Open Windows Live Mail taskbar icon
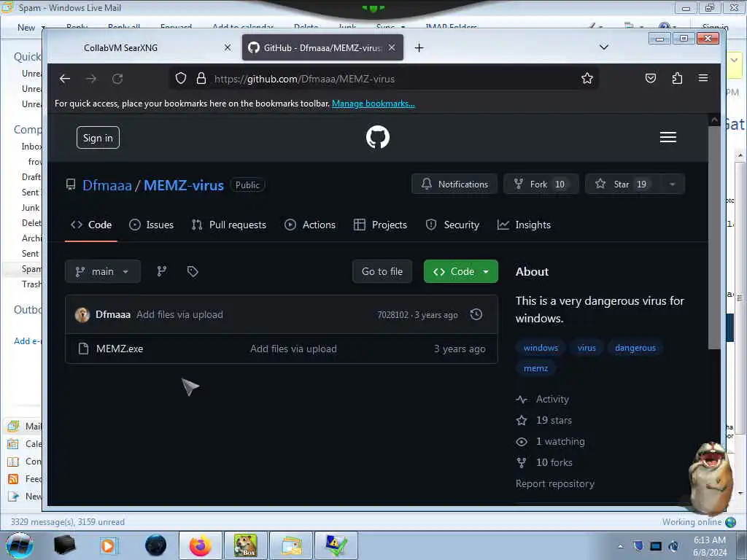The height and width of the screenshot is (560, 747). coord(292,545)
